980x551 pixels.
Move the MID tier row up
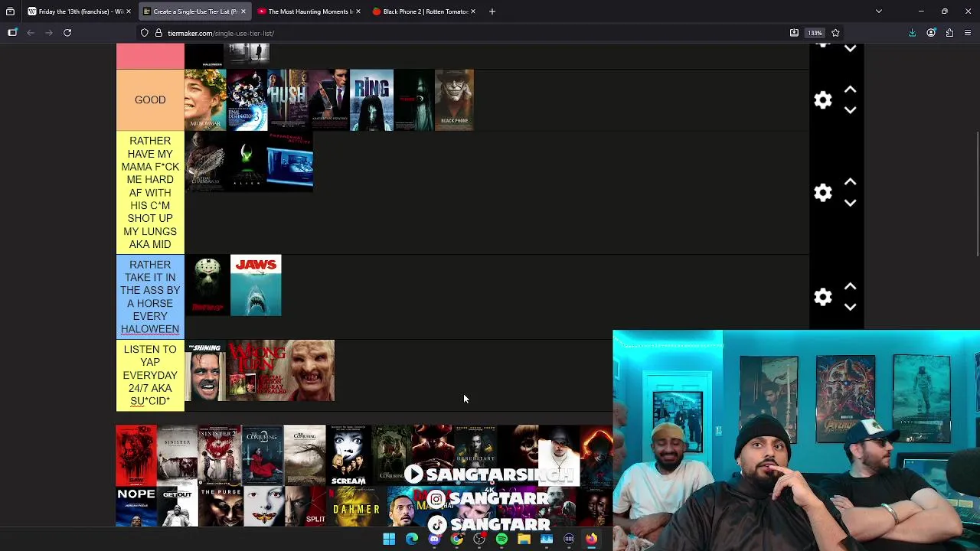click(x=850, y=183)
